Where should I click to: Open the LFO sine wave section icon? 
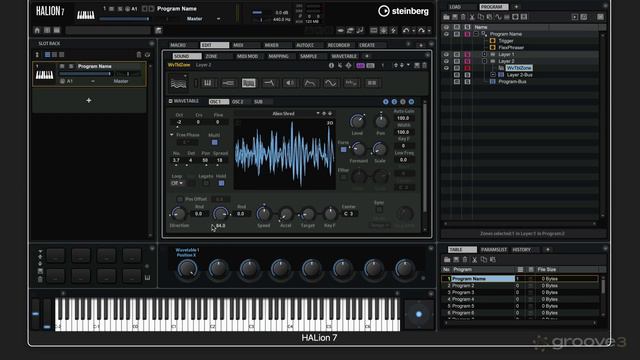click(x=331, y=83)
